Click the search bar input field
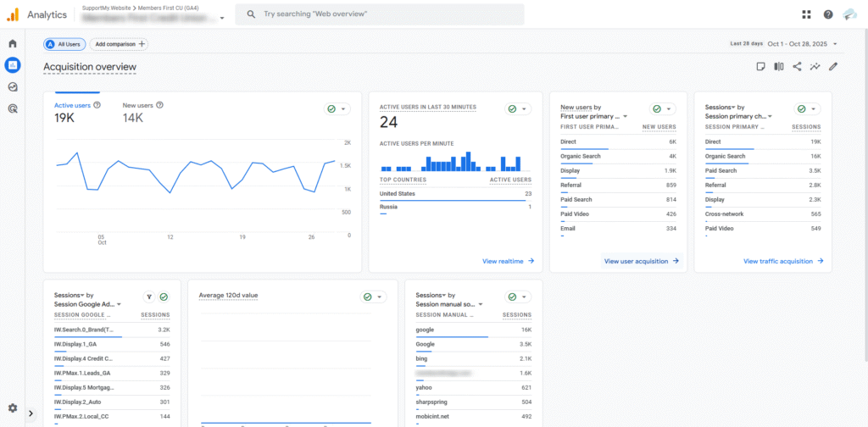This screenshot has width=868, height=427. [x=381, y=14]
